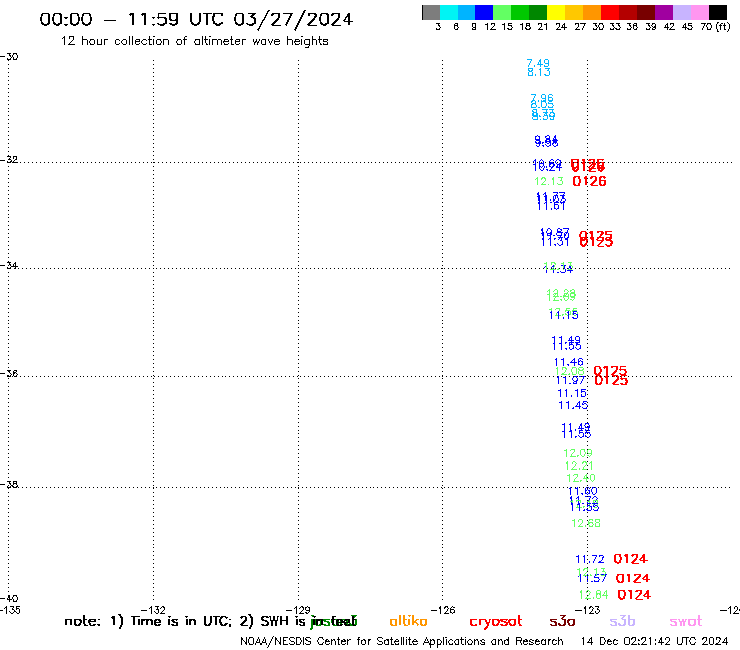The height and width of the screenshot is (650, 740).
Task: Click the -132 longitude axis label
Action: point(153,610)
